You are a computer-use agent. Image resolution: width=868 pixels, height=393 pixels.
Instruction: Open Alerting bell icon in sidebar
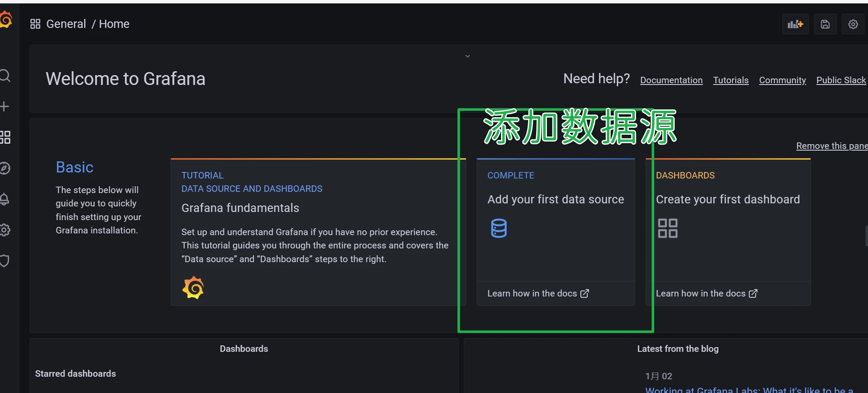[x=5, y=199]
